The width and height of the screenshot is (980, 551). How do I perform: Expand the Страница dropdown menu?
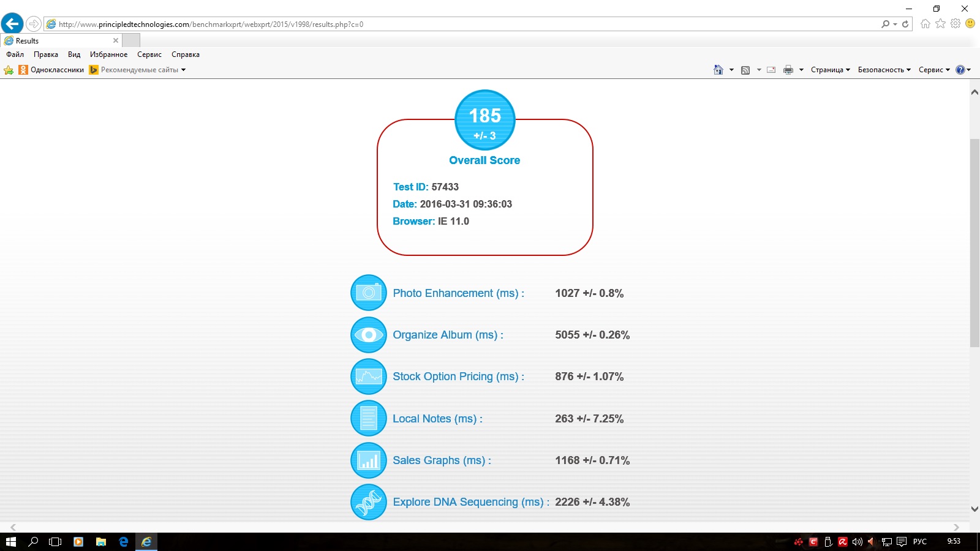pyautogui.click(x=830, y=70)
